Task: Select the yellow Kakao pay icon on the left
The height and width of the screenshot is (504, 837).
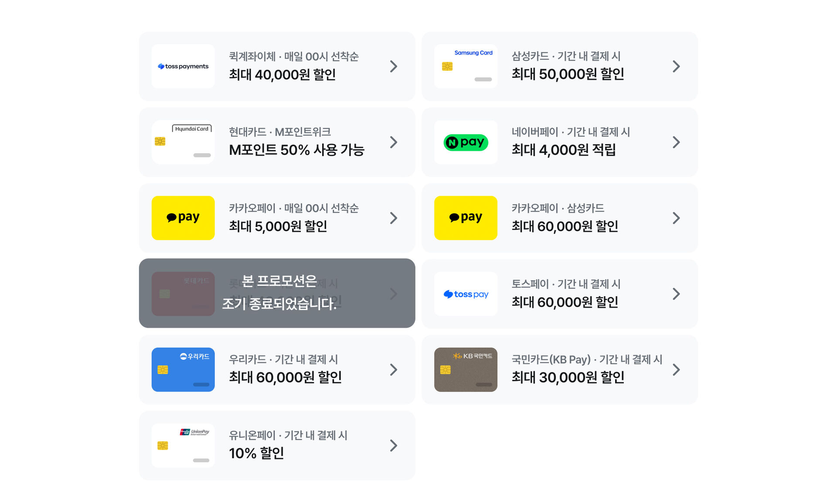Action: pyautogui.click(x=183, y=218)
